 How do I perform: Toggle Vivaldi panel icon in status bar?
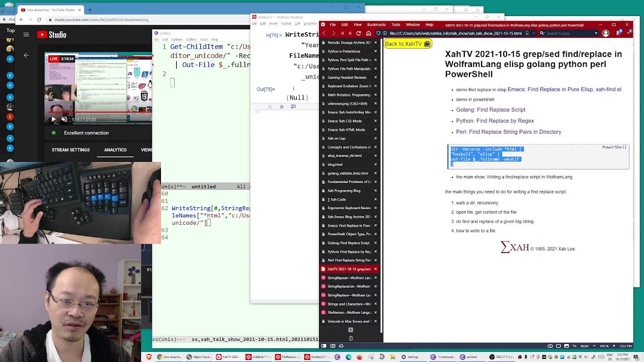click(324, 346)
